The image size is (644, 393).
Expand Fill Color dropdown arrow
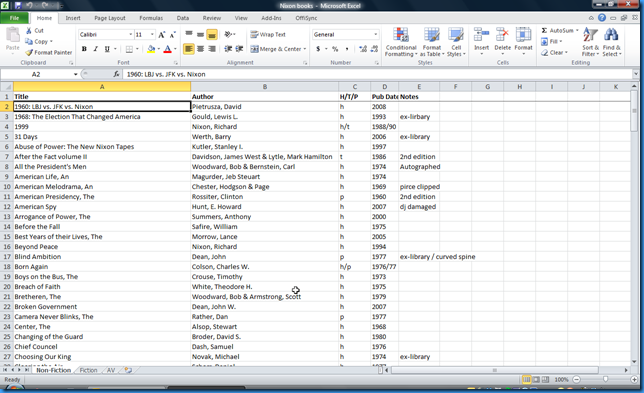159,49
